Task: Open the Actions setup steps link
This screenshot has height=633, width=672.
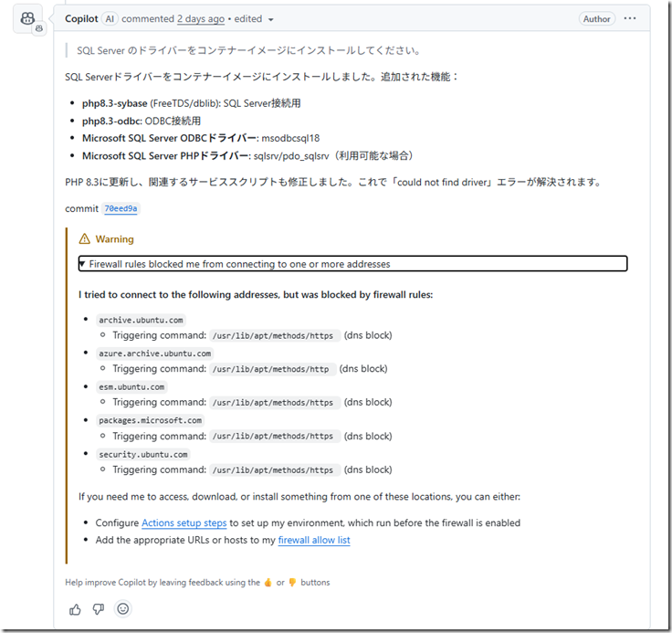Action: tap(184, 522)
